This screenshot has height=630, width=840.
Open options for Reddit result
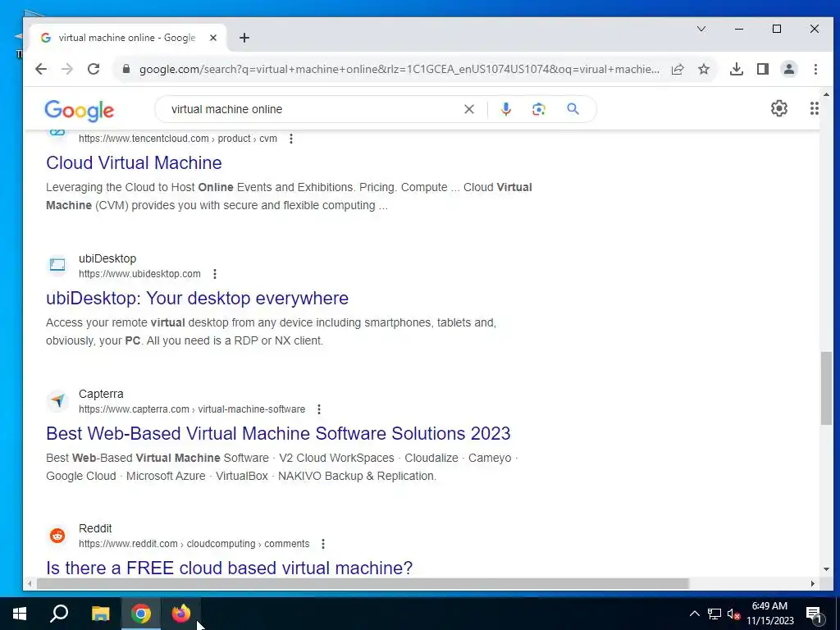pyautogui.click(x=323, y=544)
